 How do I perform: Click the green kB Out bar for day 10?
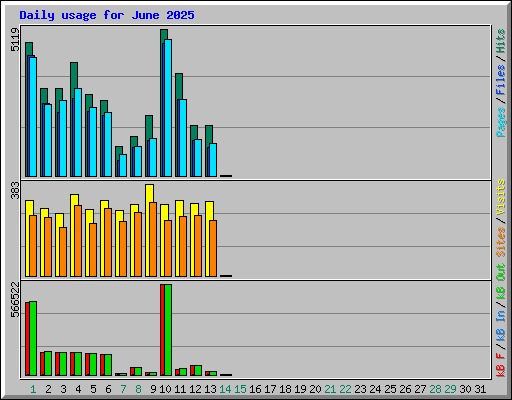[x=168, y=330]
